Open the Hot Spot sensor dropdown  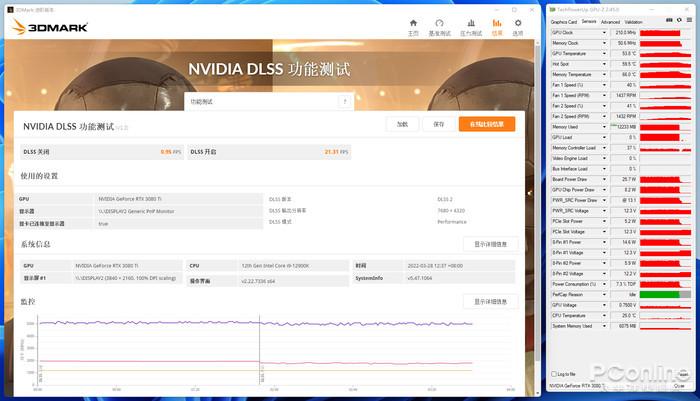click(604, 64)
